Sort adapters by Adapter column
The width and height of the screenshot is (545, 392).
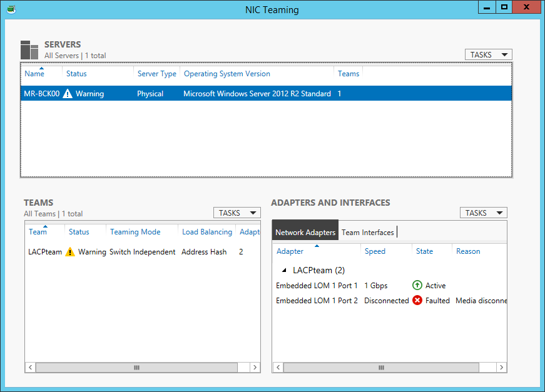[290, 251]
